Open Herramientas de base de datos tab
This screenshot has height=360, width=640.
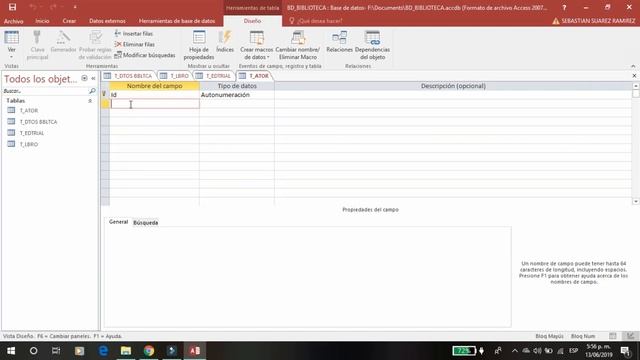click(177, 21)
